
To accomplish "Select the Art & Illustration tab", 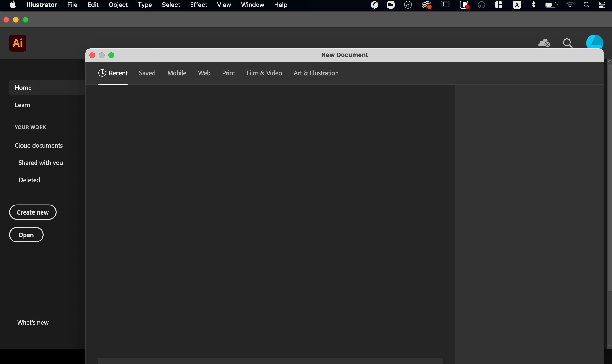I will [x=316, y=73].
